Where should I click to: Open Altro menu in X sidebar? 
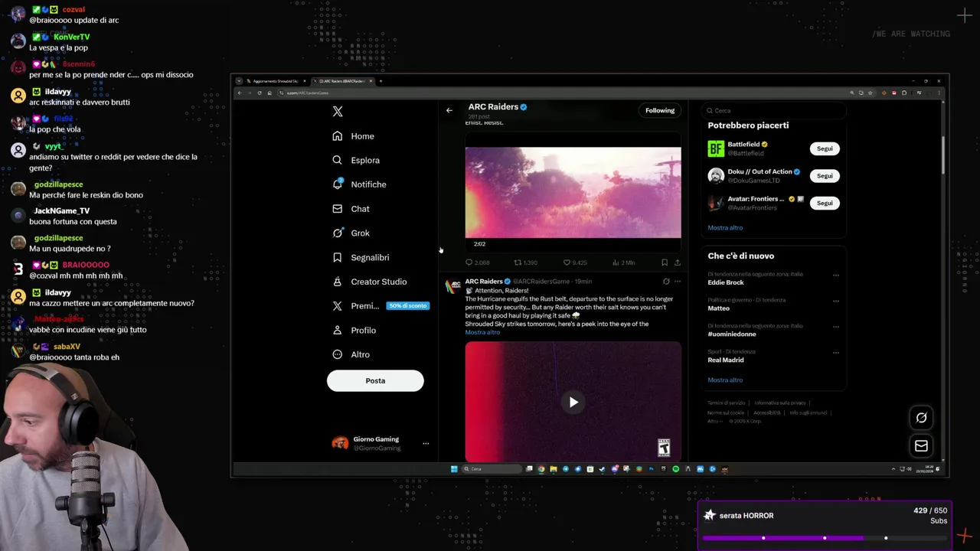(x=351, y=355)
